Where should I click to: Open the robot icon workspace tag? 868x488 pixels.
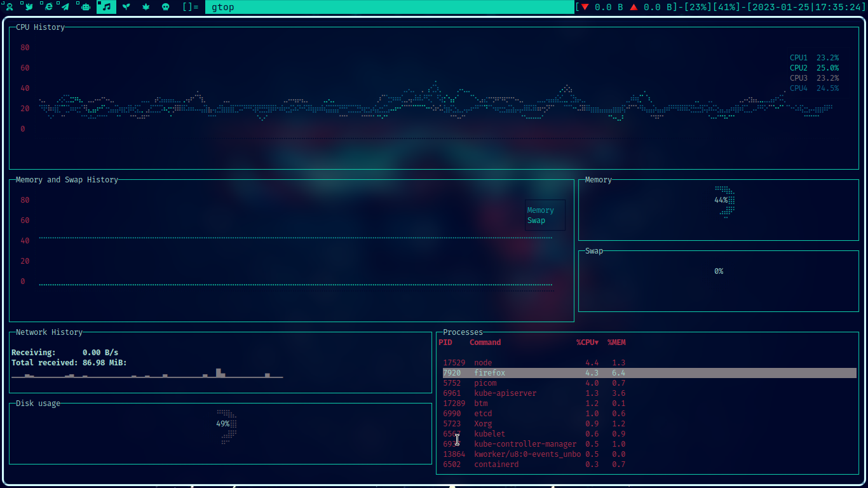pos(86,7)
